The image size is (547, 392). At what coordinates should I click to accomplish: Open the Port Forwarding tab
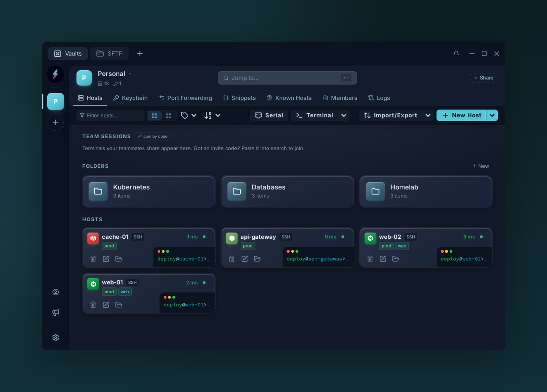pos(186,98)
